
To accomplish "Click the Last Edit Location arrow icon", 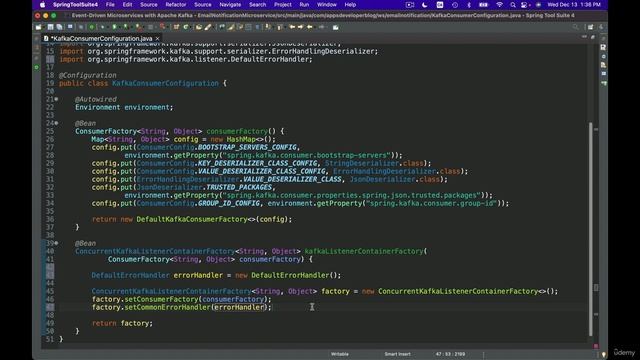I will point(292,27).
